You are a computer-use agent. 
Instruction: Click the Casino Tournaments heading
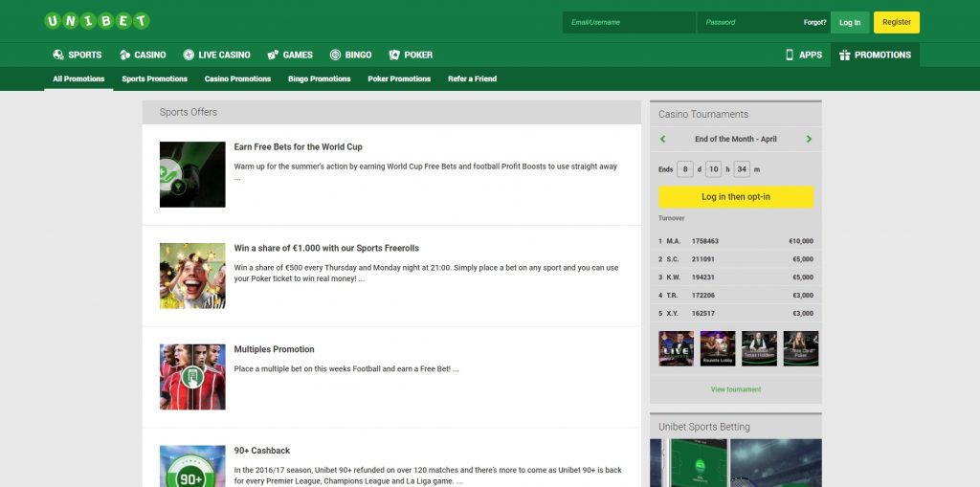click(x=703, y=115)
